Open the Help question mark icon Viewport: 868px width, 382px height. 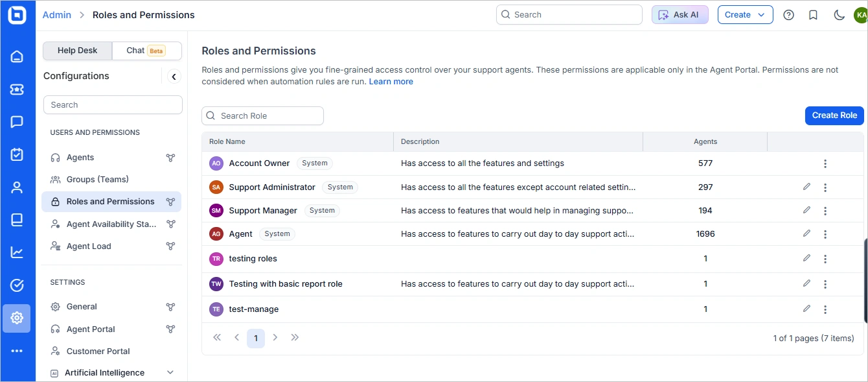point(788,15)
